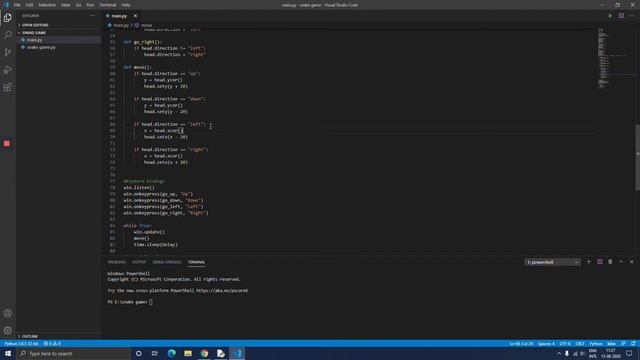Split the editor to the right
The width and height of the screenshot is (640, 360).
[621, 16]
